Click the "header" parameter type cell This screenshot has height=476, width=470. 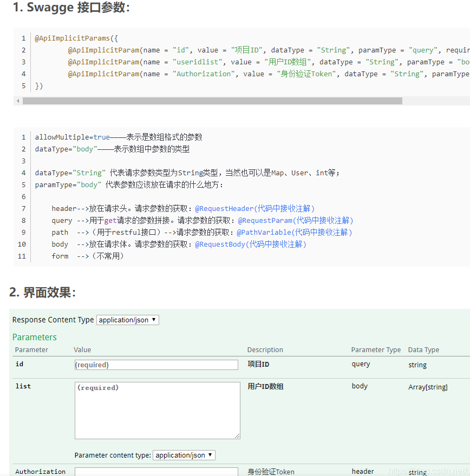tap(363, 472)
